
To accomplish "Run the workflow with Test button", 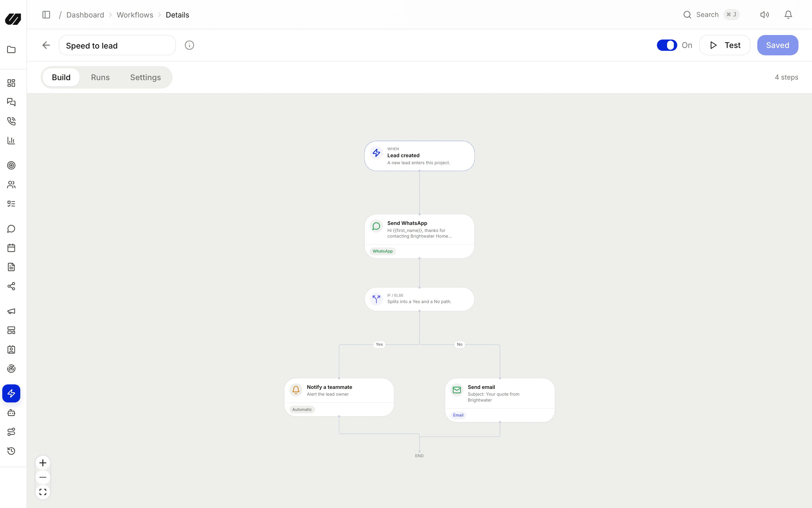I will (725, 45).
